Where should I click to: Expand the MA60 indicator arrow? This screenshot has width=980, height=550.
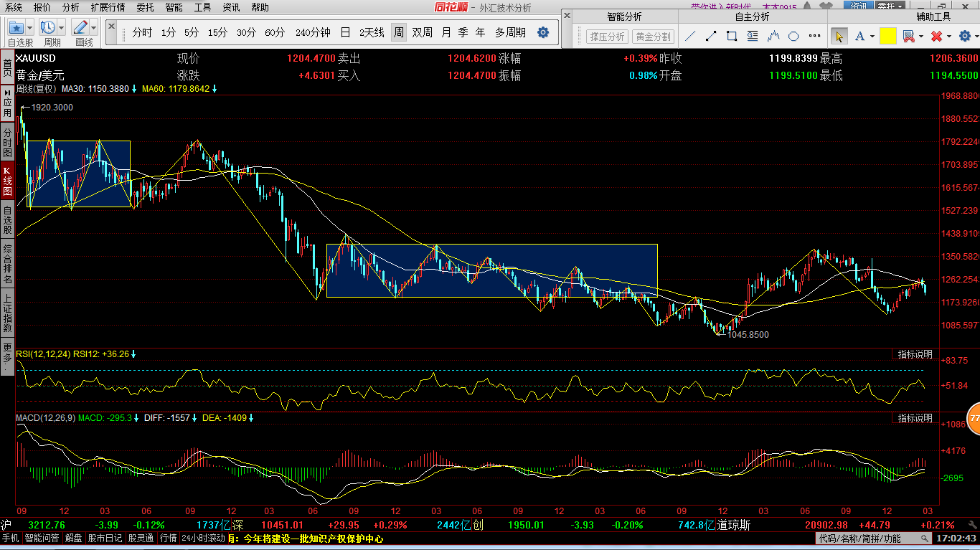[215, 89]
